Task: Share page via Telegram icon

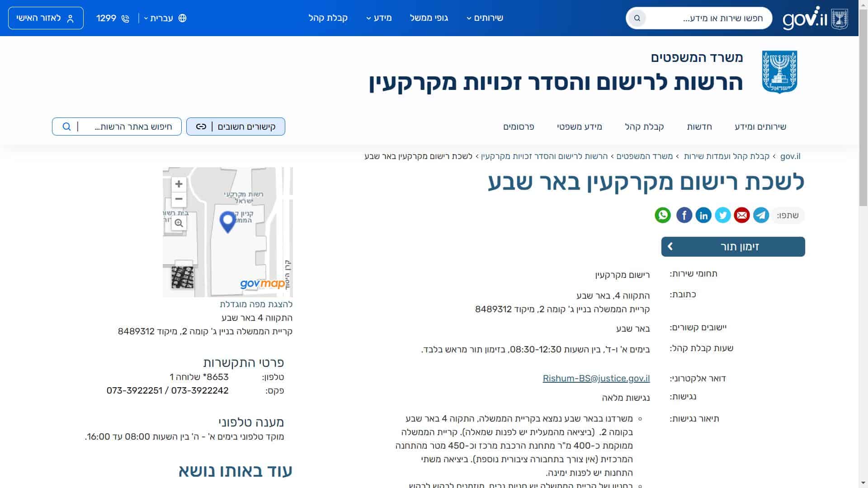Action: tap(761, 215)
